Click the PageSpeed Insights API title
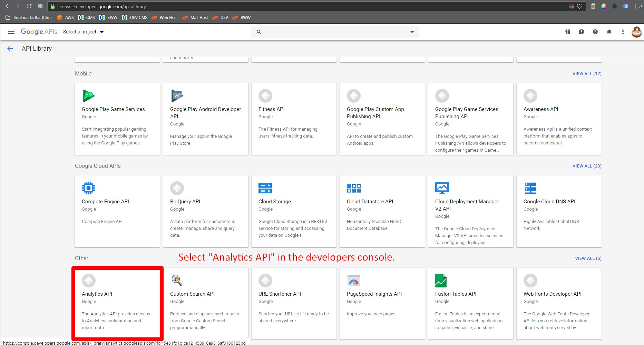Viewport: 644px width, 345px height. click(x=374, y=294)
